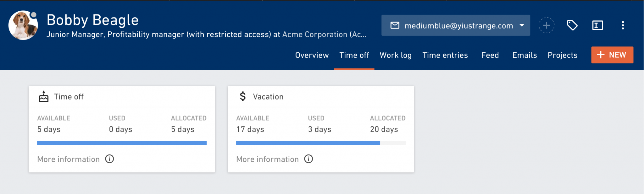Go to the Time entries tab
Image resolution: width=644 pixels, height=194 pixels.
[x=445, y=55]
